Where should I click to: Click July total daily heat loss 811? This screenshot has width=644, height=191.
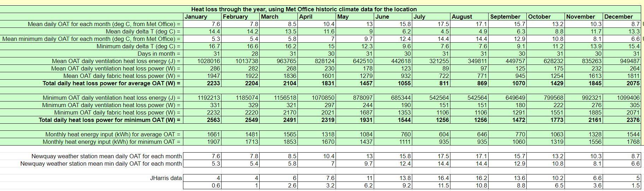pos(431,83)
